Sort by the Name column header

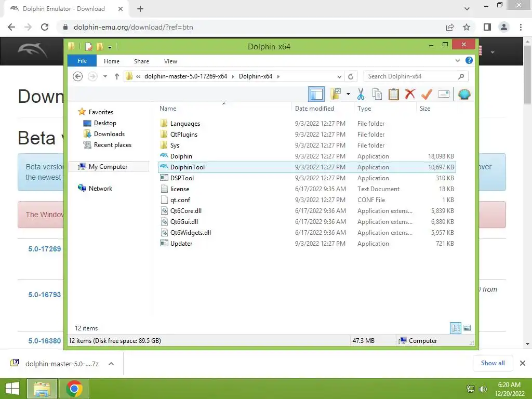tap(168, 109)
